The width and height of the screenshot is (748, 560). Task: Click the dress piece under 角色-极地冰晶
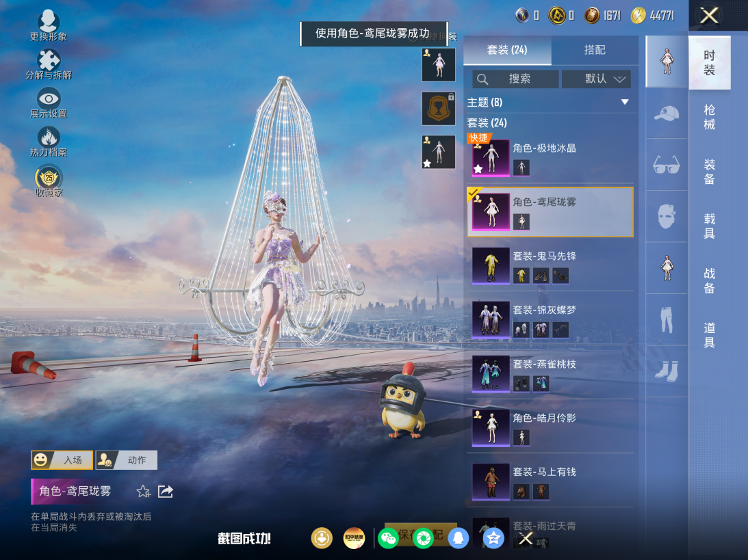521,168
